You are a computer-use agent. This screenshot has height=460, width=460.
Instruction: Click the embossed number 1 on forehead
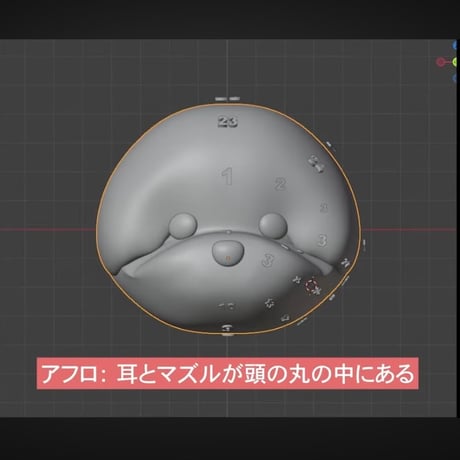[228, 176]
